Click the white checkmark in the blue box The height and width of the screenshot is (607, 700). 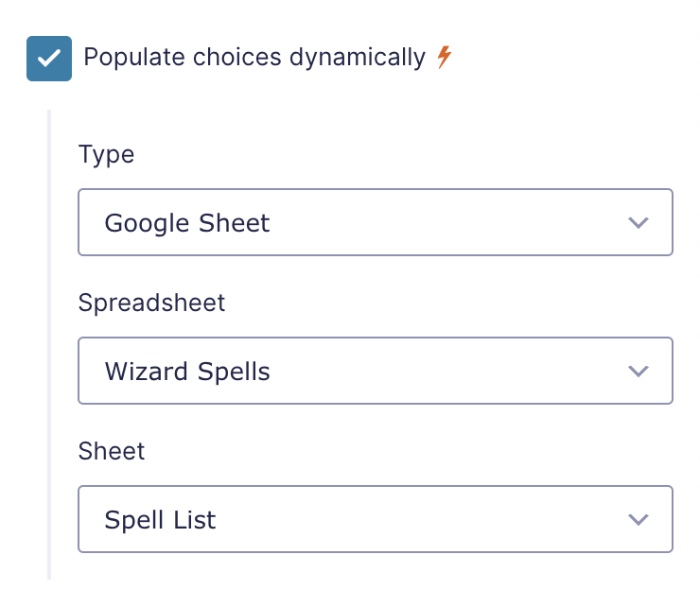tap(49, 59)
